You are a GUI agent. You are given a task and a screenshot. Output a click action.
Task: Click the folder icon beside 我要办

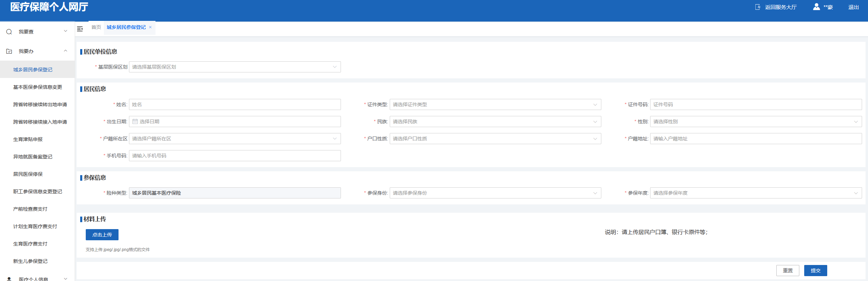[x=9, y=51]
